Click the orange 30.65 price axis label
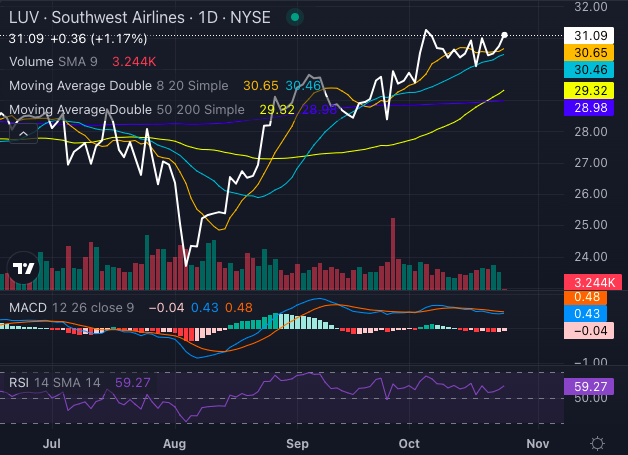The width and height of the screenshot is (628, 455). 585,52
